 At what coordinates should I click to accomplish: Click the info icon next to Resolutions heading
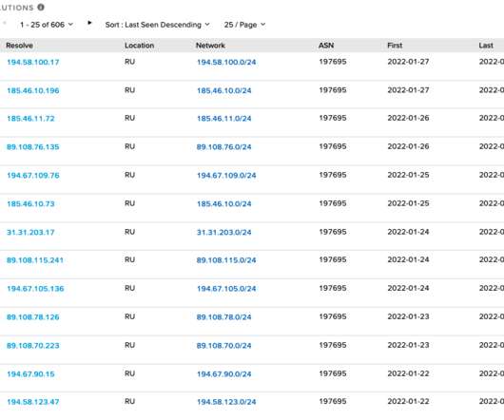[41, 7]
